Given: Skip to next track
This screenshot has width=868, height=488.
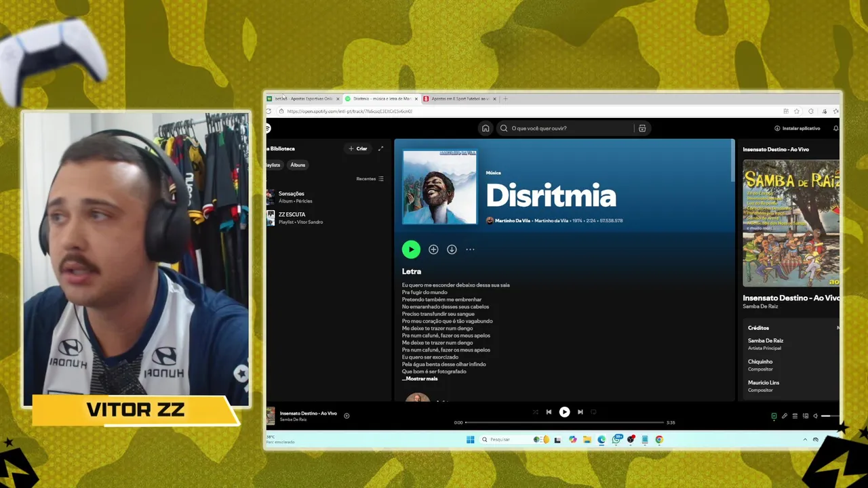Looking at the screenshot, I should coord(580,412).
